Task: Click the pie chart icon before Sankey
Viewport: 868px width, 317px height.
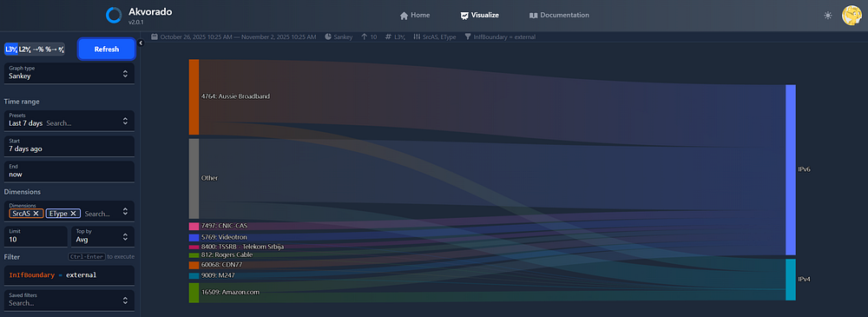Action: (x=328, y=37)
